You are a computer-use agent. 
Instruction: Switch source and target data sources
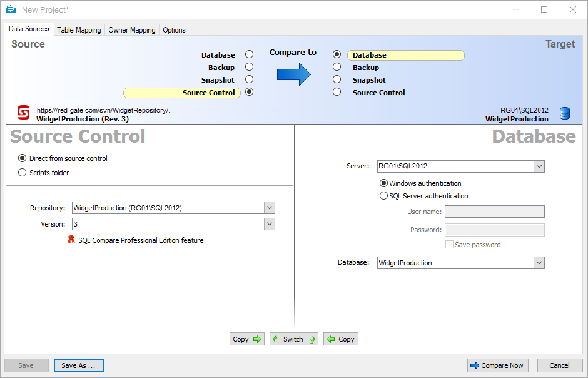pyautogui.click(x=294, y=339)
